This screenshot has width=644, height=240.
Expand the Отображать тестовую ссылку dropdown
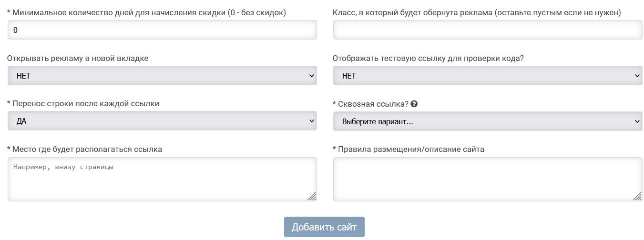pos(488,76)
